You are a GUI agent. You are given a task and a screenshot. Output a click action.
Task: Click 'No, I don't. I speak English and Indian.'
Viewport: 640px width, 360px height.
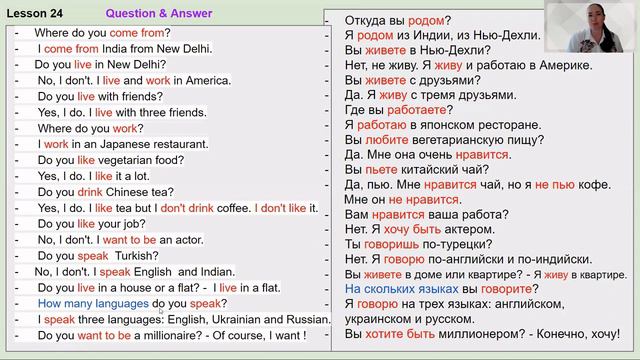point(135,271)
